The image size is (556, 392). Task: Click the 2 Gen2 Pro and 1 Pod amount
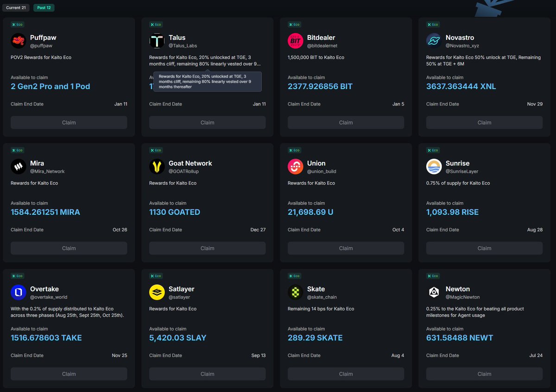coord(51,87)
